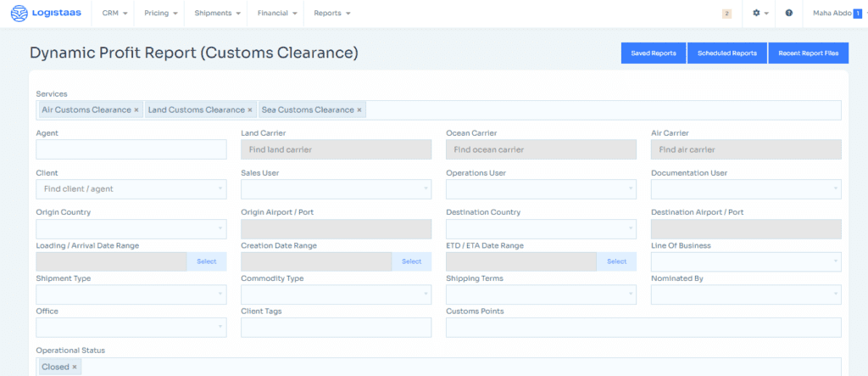Click the Agent input field
Image resolution: width=868 pixels, height=376 pixels.
131,149
